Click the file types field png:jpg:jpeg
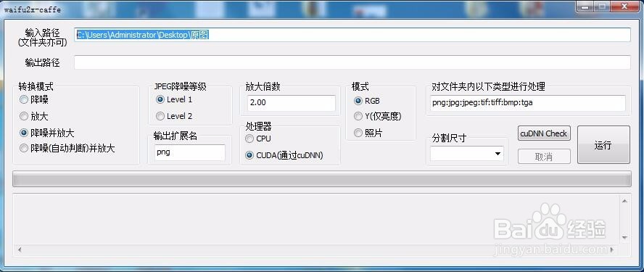Image resolution: width=644 pixels, height=272 pixels. 528,103
